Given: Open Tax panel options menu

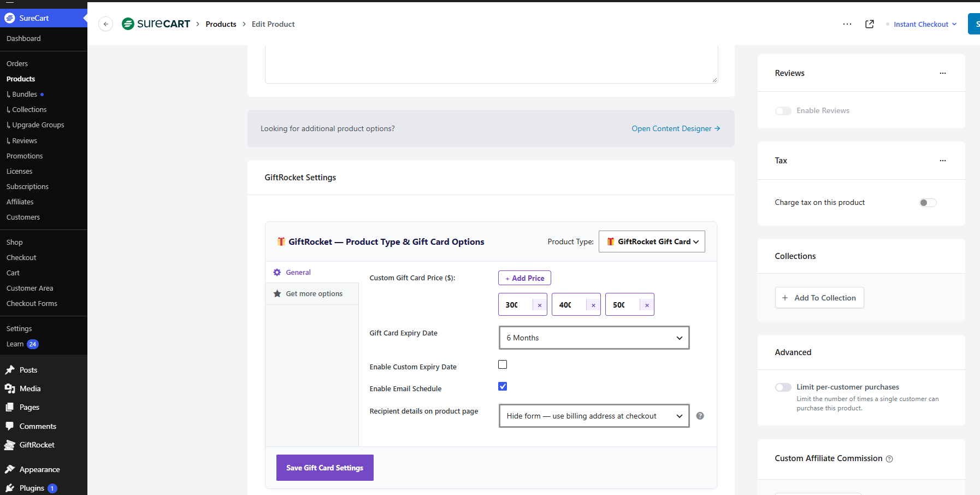Looking at the screenshot, I should (943, 161).
